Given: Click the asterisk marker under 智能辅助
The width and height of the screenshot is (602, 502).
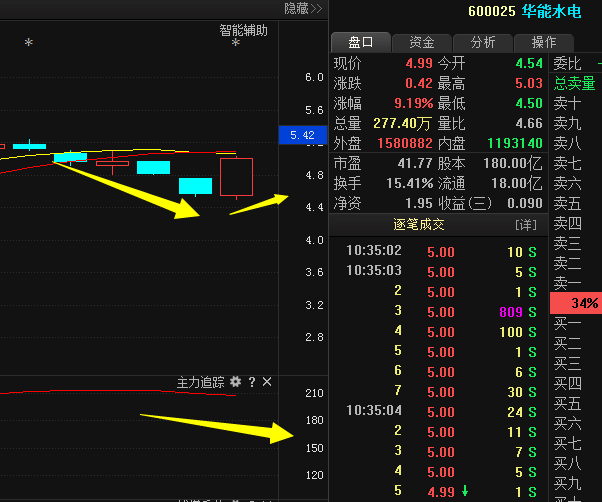Looking at the screenshot, I should [236, 43].
